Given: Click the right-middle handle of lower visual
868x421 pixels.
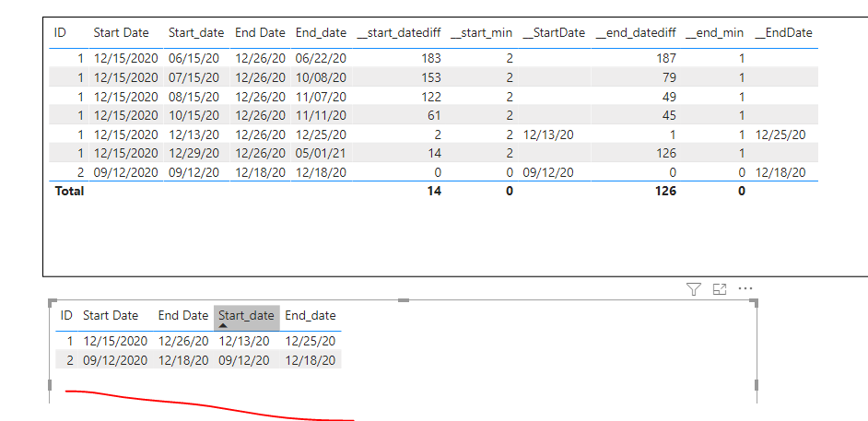Looking at the screenshot, I should (757, 385).
